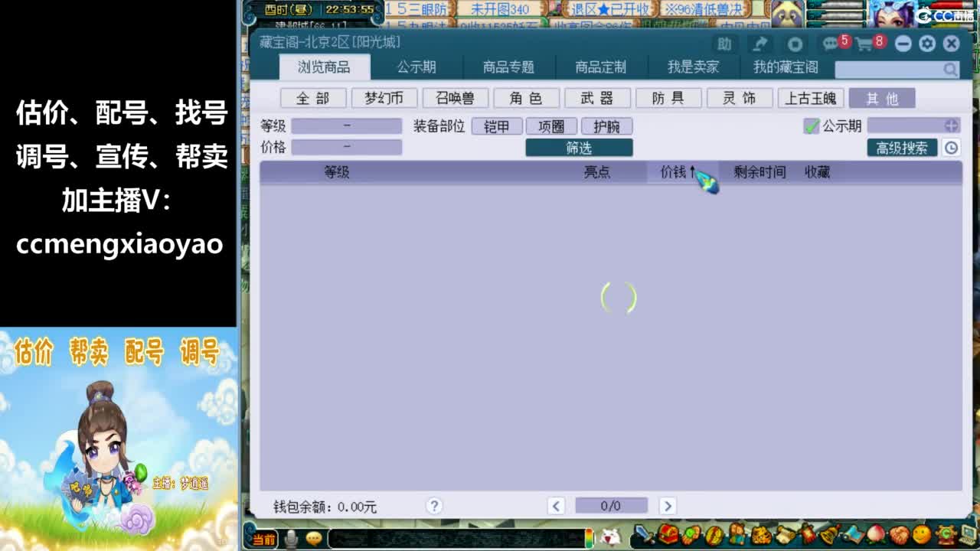
Task: Sort listings by 价钱 column header
Action: pyautogui.click(x=678, y=172)
